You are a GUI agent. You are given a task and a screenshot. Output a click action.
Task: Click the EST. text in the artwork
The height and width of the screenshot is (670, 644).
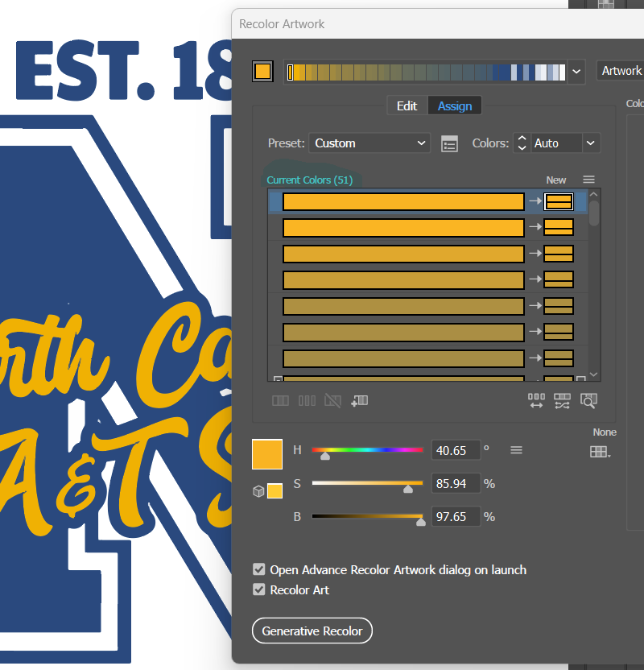(85, 70)
